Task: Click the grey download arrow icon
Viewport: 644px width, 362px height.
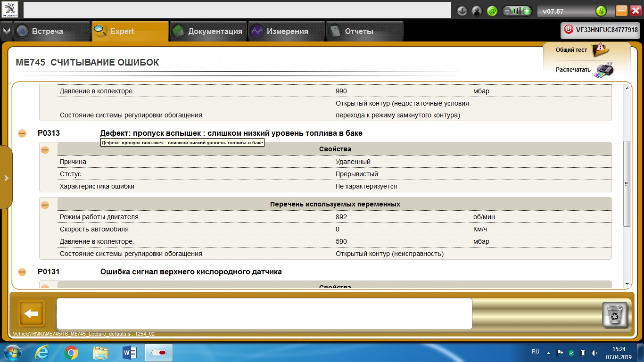Action: click(x=462, y=10)
